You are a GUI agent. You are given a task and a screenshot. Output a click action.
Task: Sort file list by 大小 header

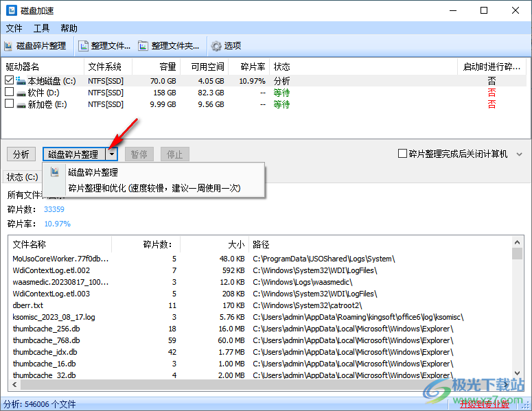tap(214, 244)
